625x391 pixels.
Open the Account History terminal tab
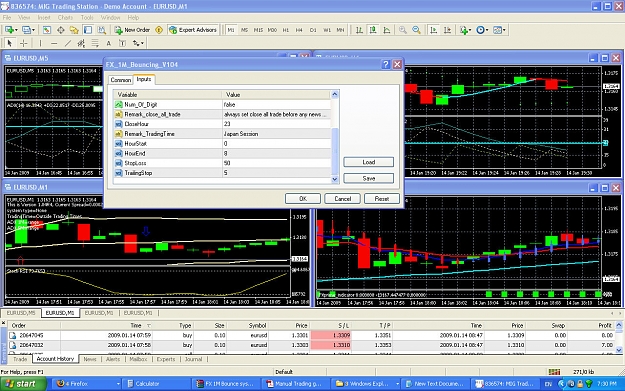coord(55,359)
